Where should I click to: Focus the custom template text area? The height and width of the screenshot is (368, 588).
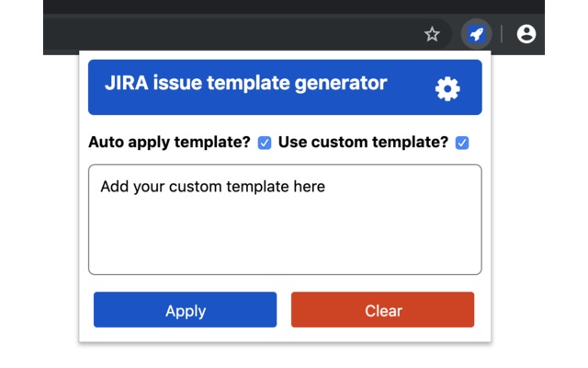285,219
